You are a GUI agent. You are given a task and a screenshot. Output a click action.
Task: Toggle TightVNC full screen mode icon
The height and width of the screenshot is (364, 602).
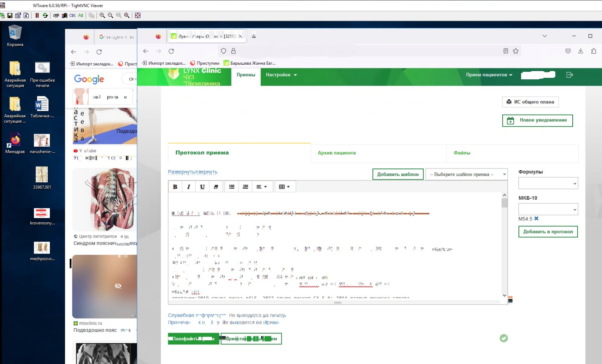(x=138, y=15)
